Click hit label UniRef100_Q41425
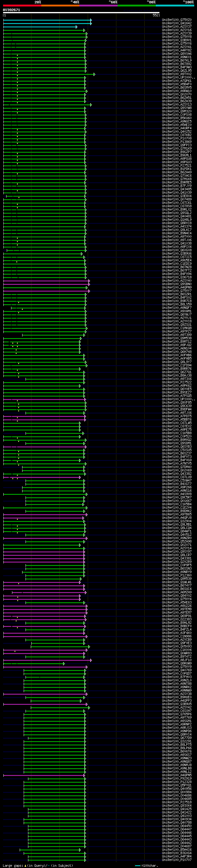Image resolution: width=197 pixels, height=868 pixels. pyautogui.click(x=177, y=809)
